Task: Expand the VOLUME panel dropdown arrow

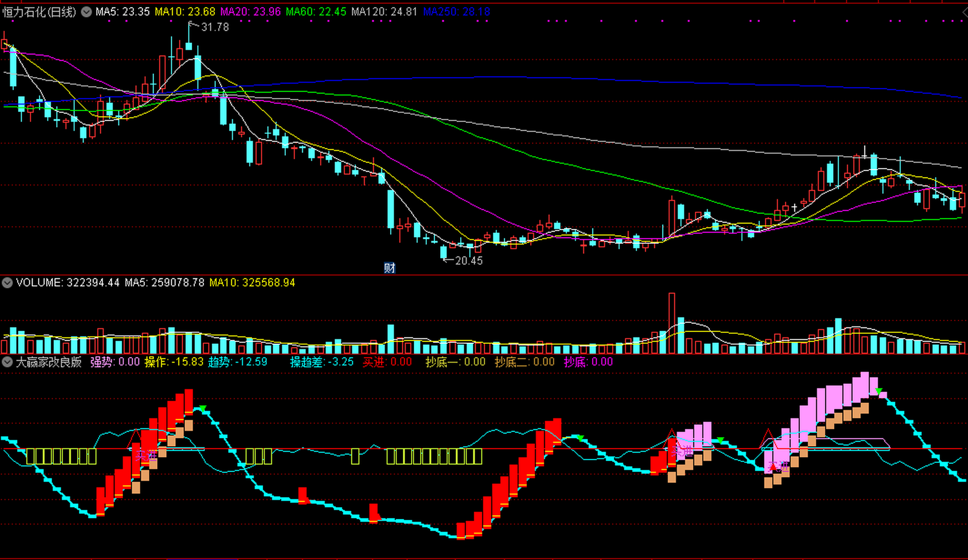Action: (x=7, y=283)
